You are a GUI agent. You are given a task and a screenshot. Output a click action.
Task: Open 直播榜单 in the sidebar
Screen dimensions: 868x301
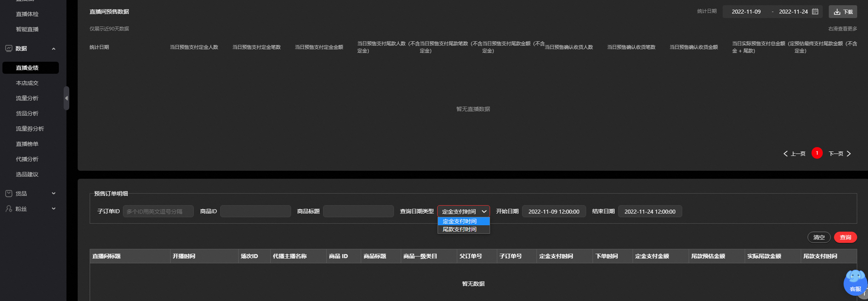coord(27,144)
